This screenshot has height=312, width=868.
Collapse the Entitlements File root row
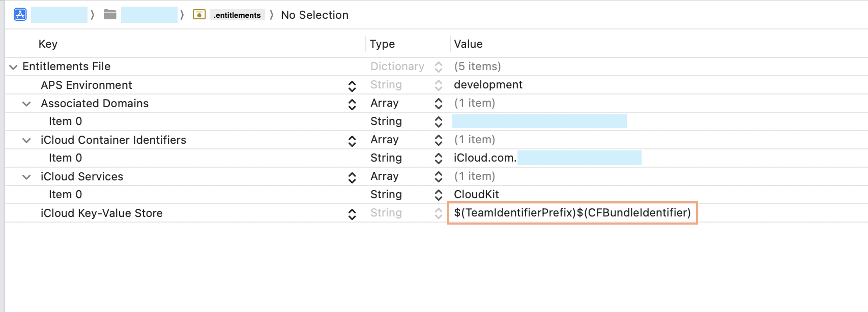click(13, 67)
